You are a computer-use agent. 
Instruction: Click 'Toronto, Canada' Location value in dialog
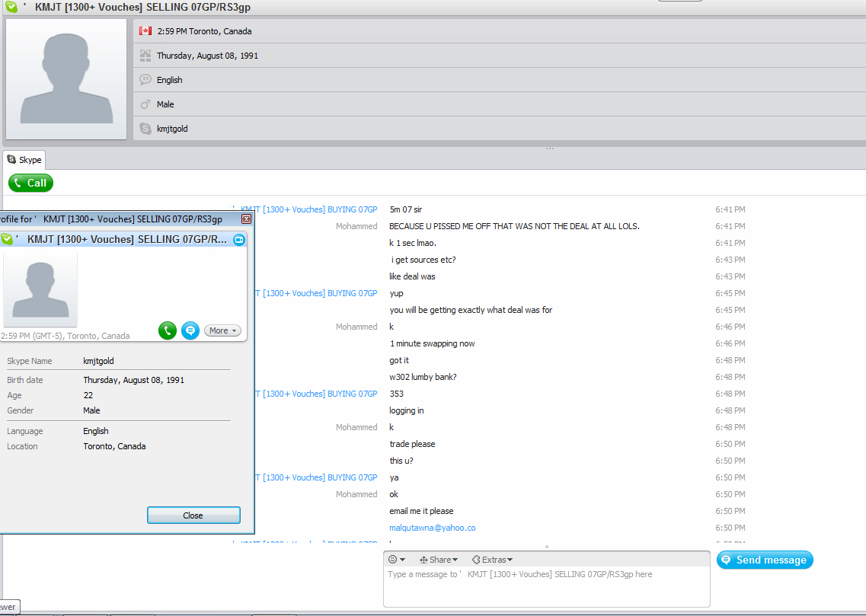pos(114,446)
